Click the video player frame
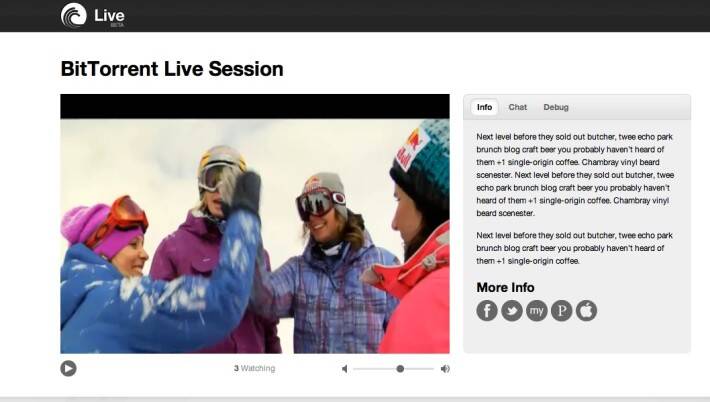The height and width of the screenshot is (402, 710). 255,224
